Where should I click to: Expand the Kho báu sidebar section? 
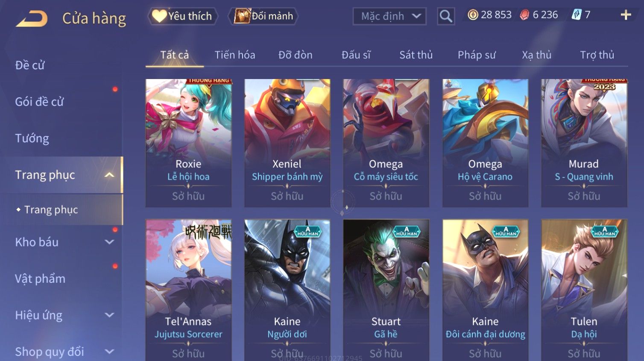(x=109, y=242)
